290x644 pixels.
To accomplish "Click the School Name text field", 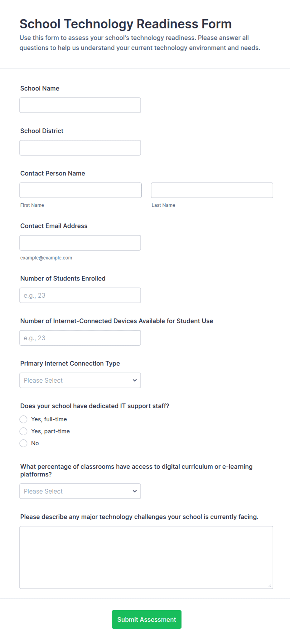I will (x=80, y=105).
